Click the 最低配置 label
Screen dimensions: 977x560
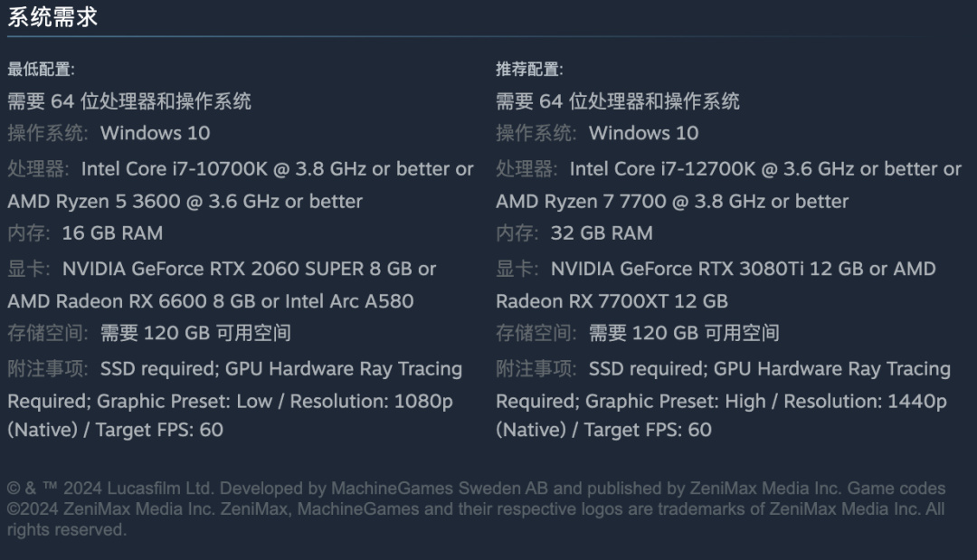point(41,69)
